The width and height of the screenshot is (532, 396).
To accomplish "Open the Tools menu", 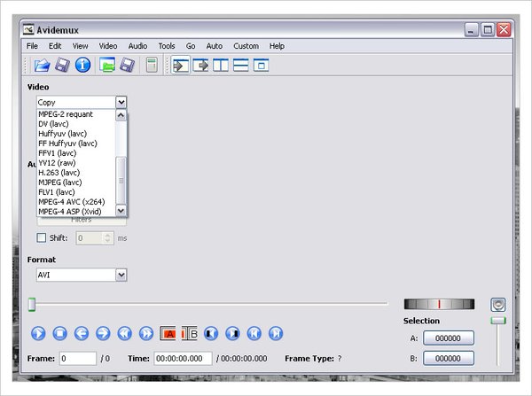I will coord(167,46).
